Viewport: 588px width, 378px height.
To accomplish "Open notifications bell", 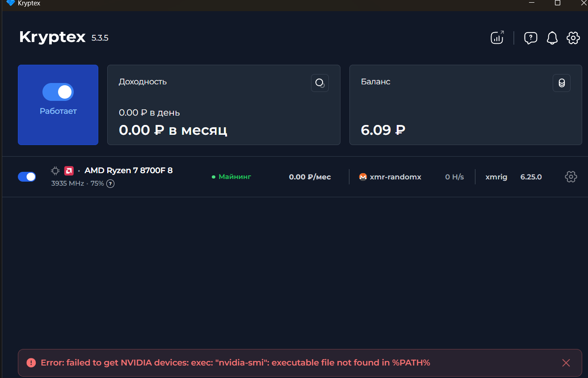I will (x=552, y=38).
